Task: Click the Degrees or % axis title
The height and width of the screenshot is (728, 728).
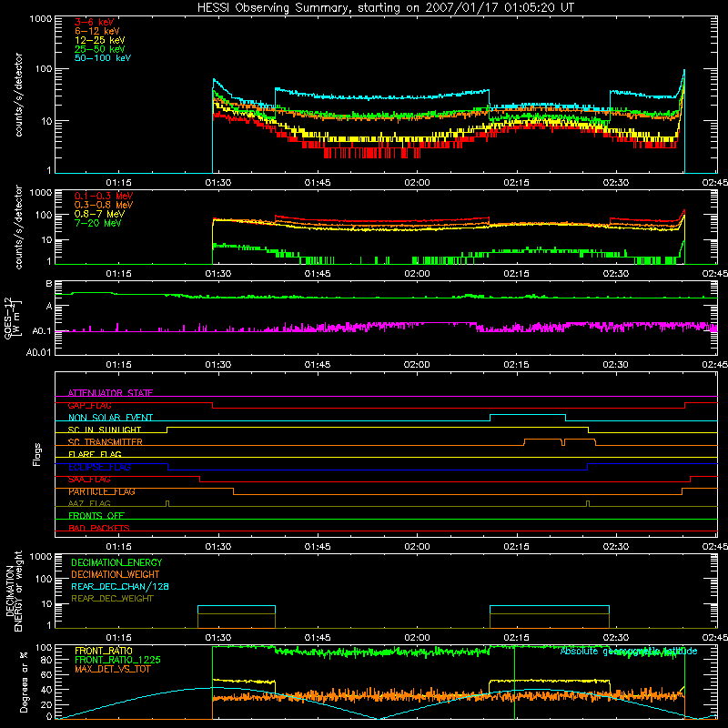Action: click(x=24, y=682)
